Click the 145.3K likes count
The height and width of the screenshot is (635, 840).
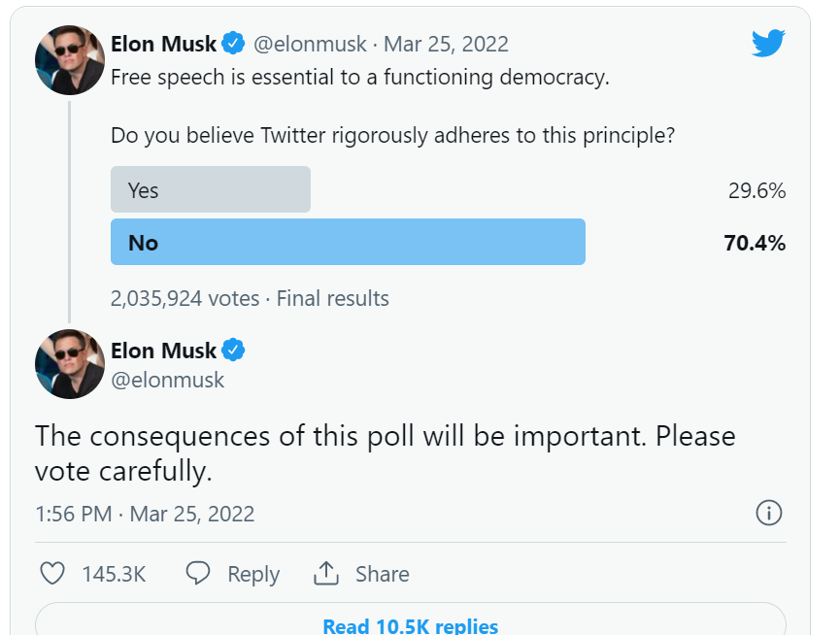tap(114, 574)
